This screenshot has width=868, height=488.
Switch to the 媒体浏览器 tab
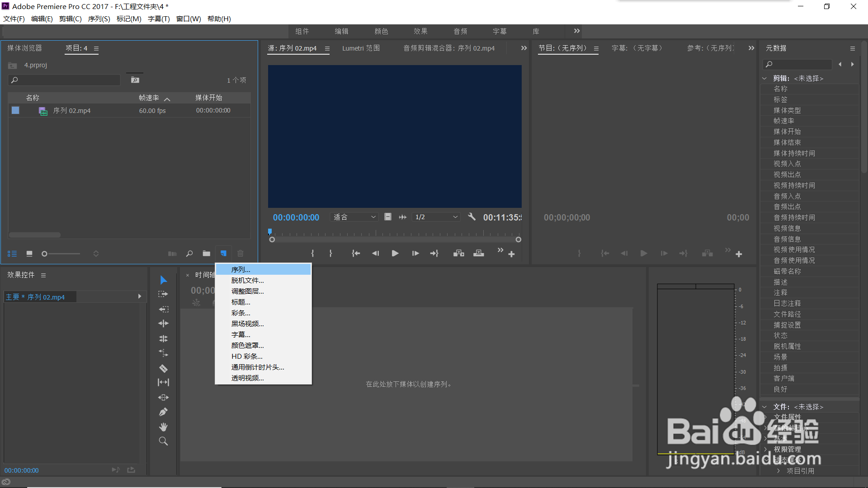[24, 48]
